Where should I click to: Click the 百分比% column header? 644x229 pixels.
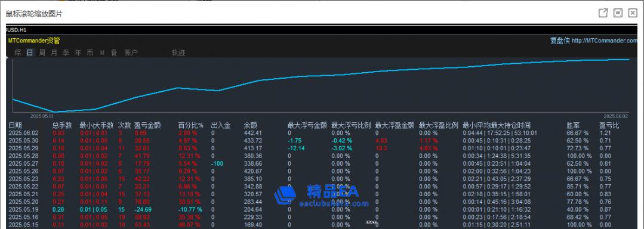tap(190, 126)
